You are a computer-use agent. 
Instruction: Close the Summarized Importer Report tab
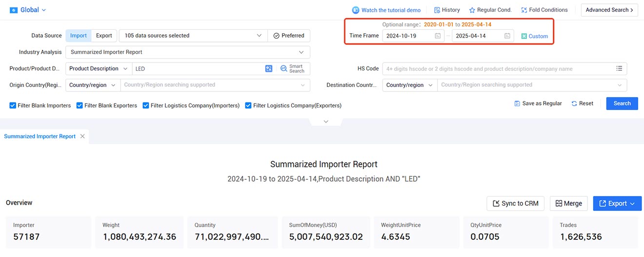click(x=82, y=136)
